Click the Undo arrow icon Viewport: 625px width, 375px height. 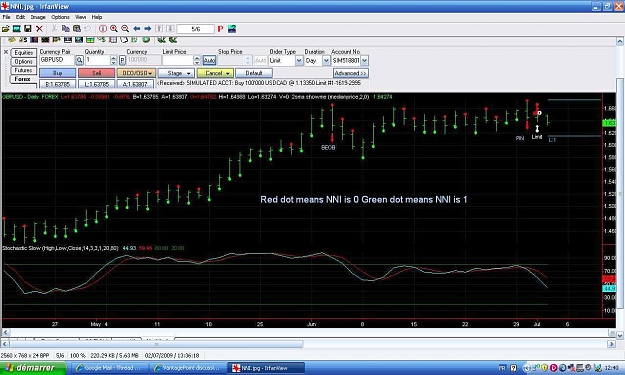coord(88,29)
